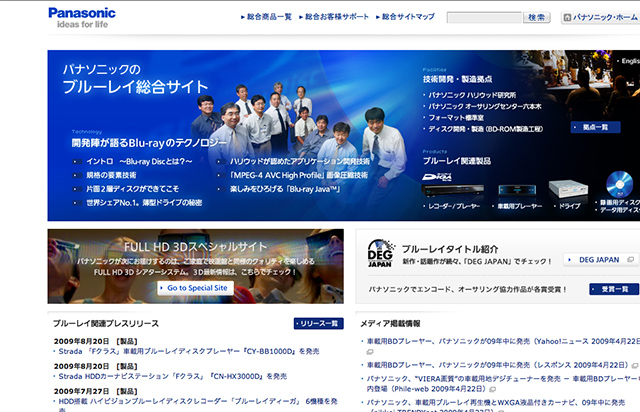Click the ブルーレイ関連製品 heading
This screenshot has height=412, width=640.
457,161
